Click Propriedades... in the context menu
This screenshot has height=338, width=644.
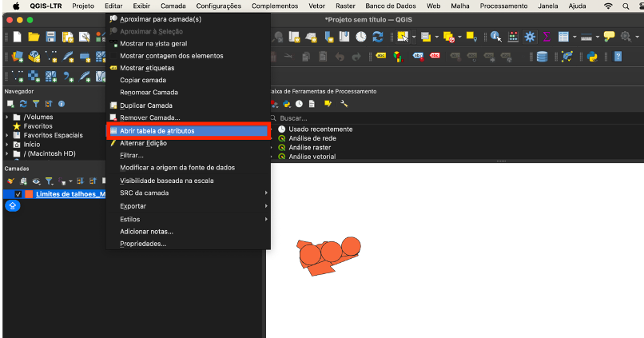click(x=143, y=244)
